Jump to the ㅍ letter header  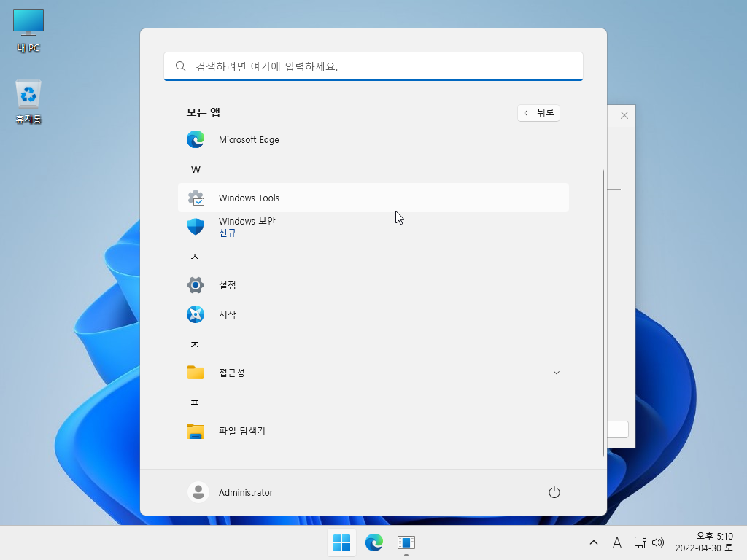[195, 402]
